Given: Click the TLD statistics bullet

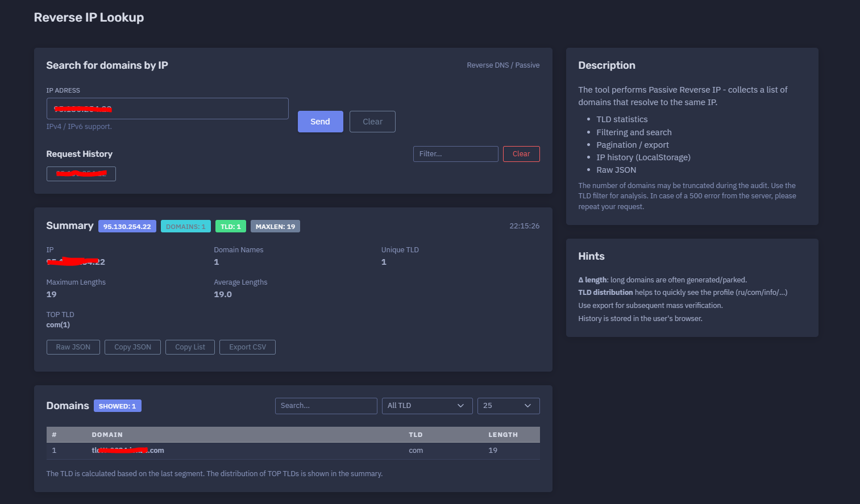Looking at the screenshot, I should click(x=622, y=119).
